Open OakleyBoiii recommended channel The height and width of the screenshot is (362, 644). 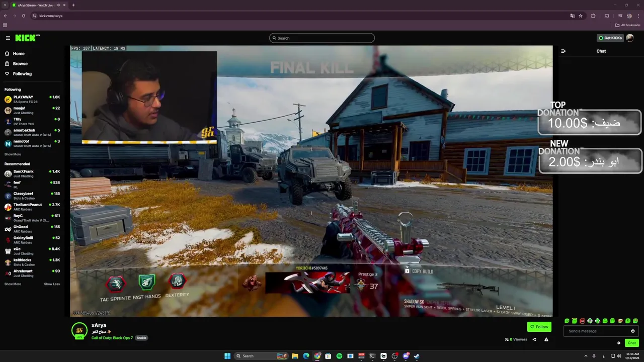32,240
